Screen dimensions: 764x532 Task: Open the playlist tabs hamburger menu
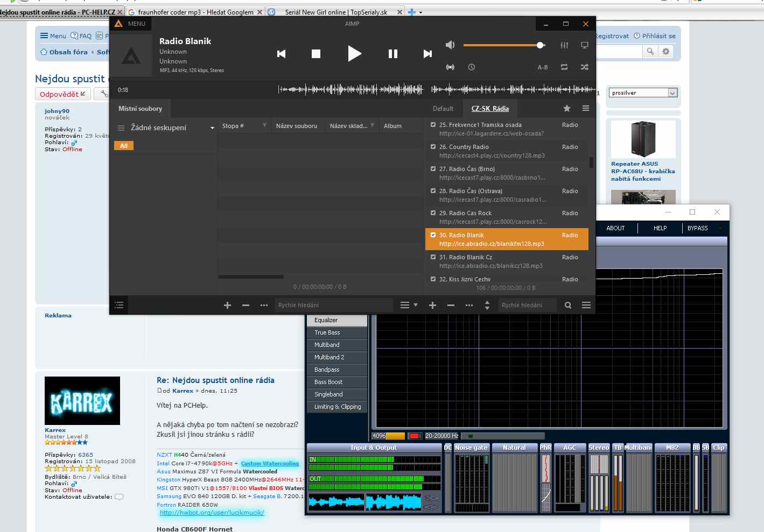[586, 109]
